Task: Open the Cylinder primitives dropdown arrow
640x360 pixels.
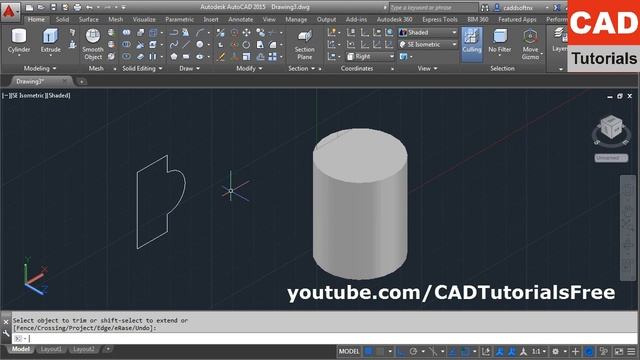Action: coord(19,55)
